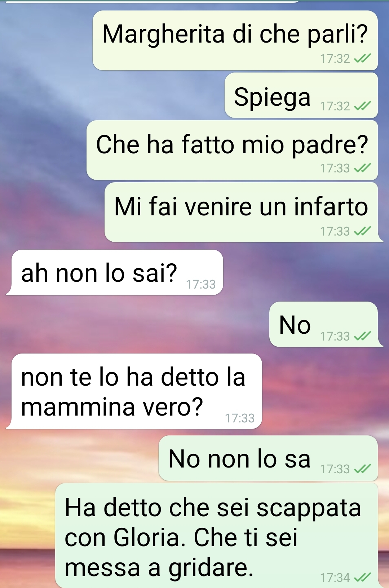Select the 'Margherita di che parli?' message bubble
389x588 pixels.
235,40
